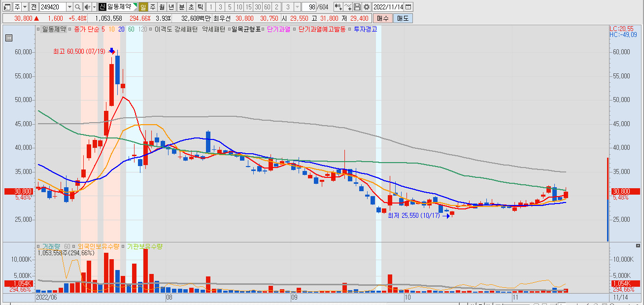The image size is (644, 305).
Task: Click the 10-day moving average label
Action: [x=112, y=30]
